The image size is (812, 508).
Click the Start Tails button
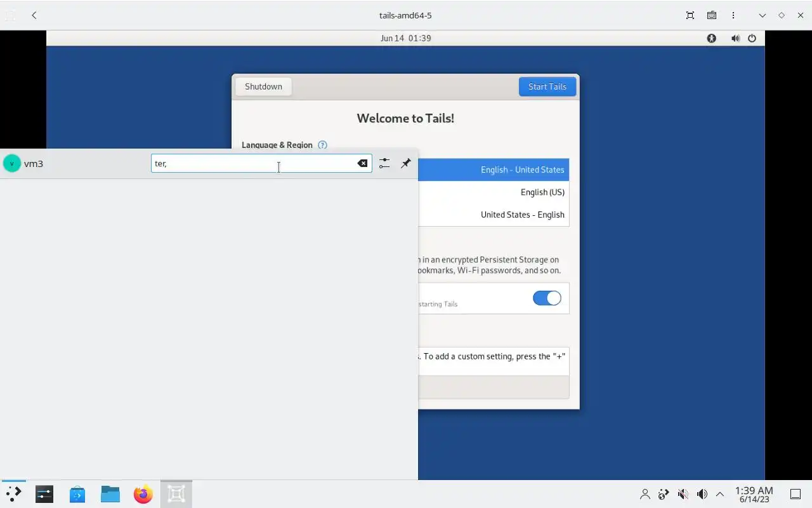pos(547,86)
